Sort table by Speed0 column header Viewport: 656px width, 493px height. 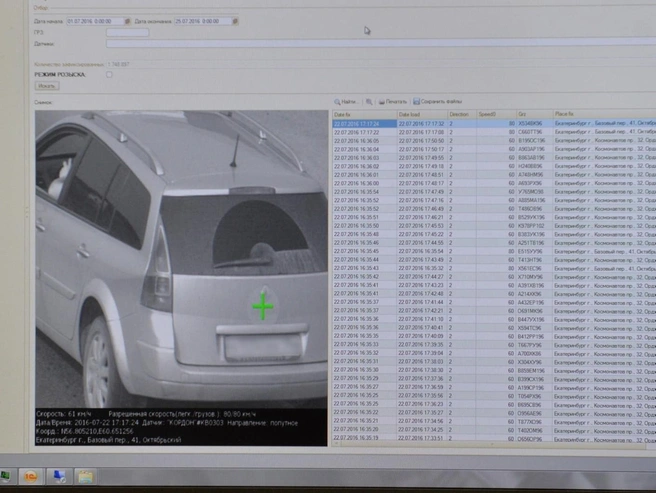click(x=496, y=114)
